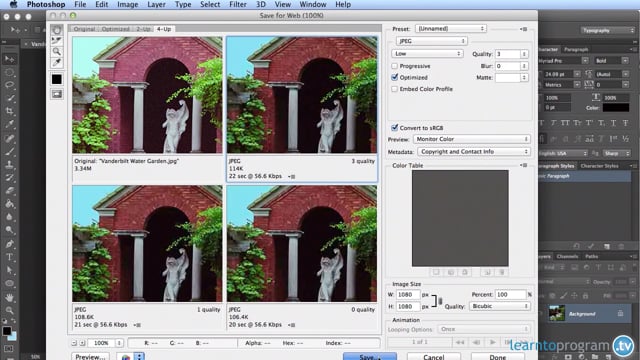Viewport: 640px width, 360px height.
Task: Select the Hand tool in Photoshop toolbar
Action: click(9, 297)
